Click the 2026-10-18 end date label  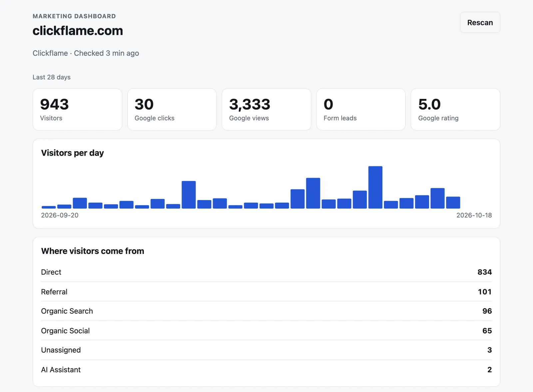click(474, 215)
